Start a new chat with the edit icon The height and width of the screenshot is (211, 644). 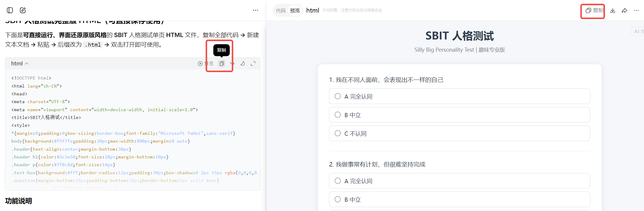pyautogui.click(x=23, y=10)
